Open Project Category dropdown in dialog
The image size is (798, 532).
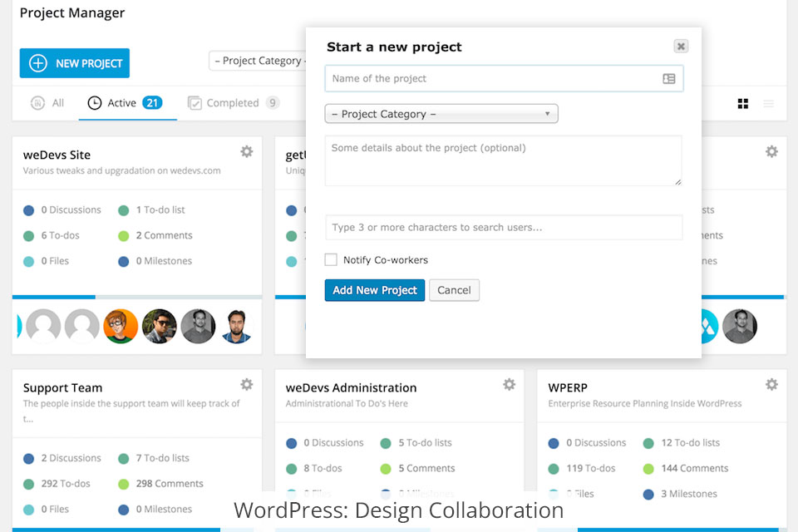[x=441, y=114]
